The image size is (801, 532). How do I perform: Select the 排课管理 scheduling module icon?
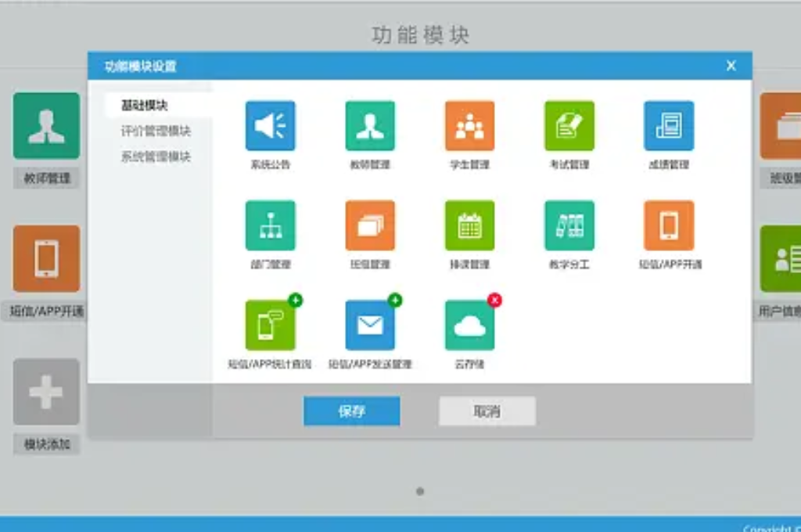469,225
